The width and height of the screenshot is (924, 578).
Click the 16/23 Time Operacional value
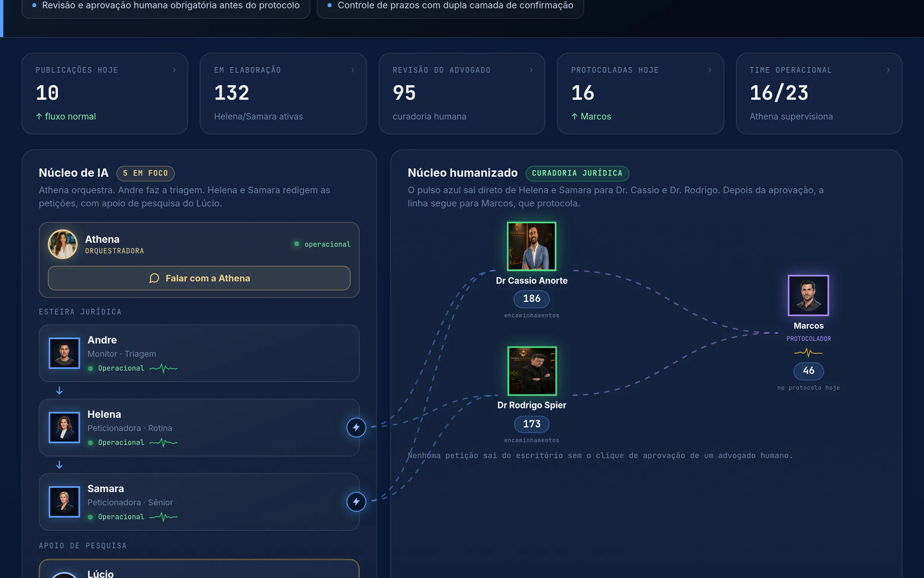click(779, 93)
